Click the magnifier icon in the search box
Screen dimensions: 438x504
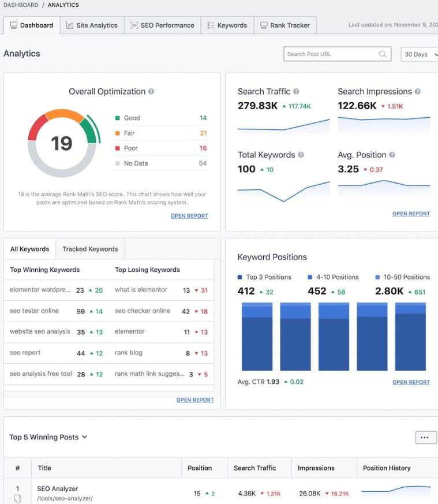pos(383,54)
